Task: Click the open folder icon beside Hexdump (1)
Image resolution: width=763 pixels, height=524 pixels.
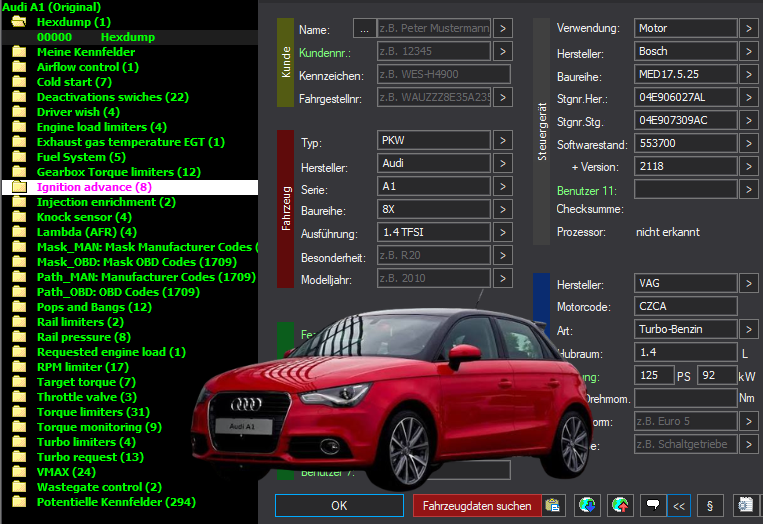Action: tap(18, 21)
